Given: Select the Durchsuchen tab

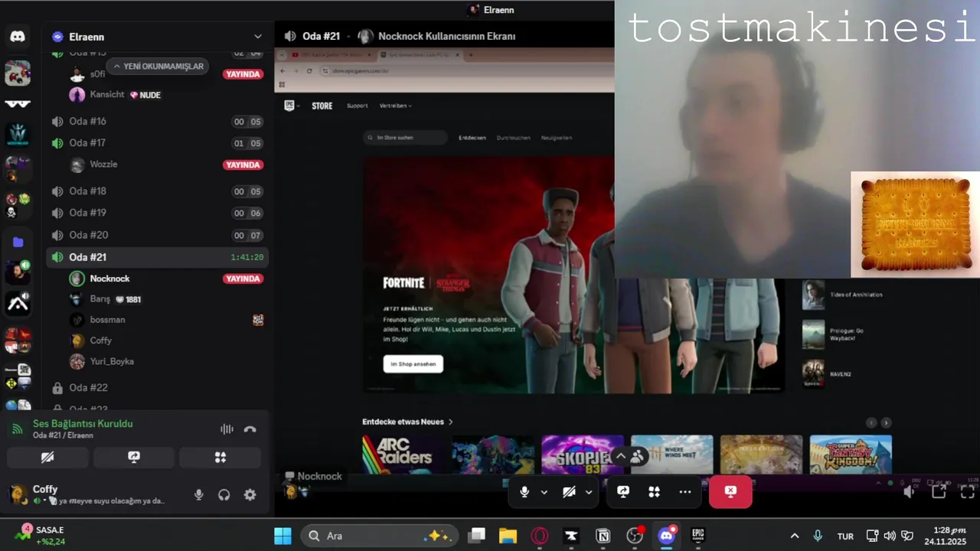Looking at the screenshot, I should (513, 138).
